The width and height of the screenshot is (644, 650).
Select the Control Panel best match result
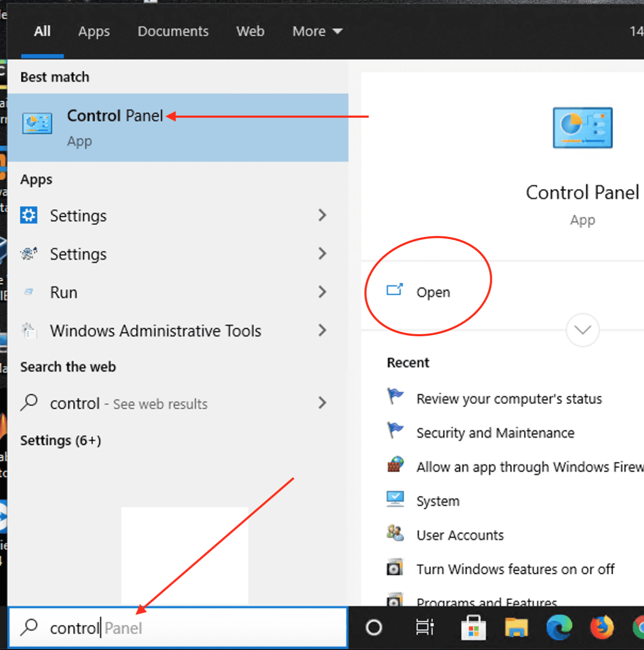178,127
